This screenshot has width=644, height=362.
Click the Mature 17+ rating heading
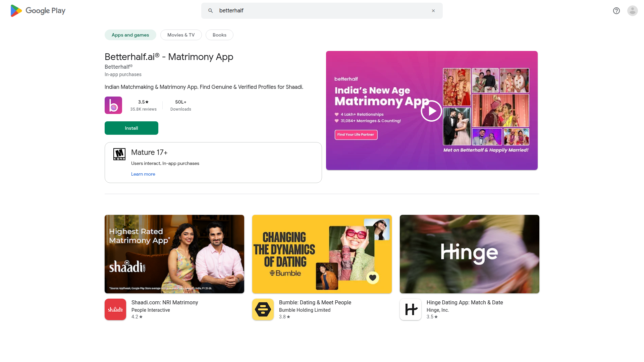(x=149, y=152)
